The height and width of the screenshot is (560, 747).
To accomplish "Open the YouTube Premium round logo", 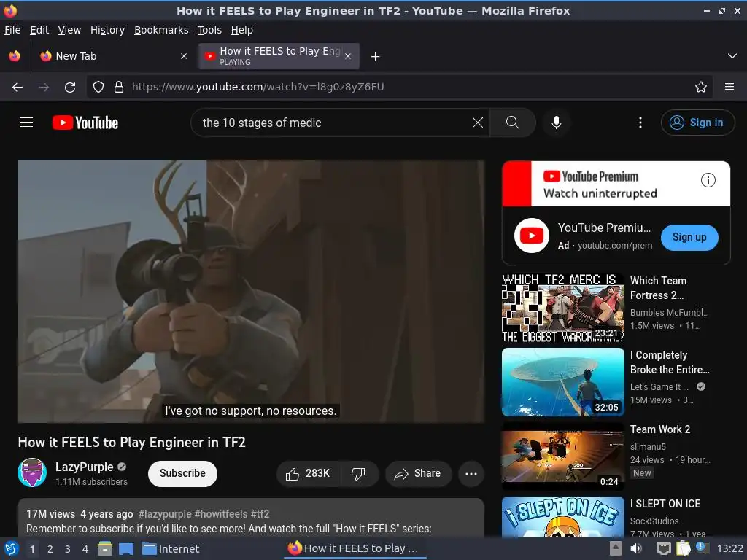I will click(532, 236).
